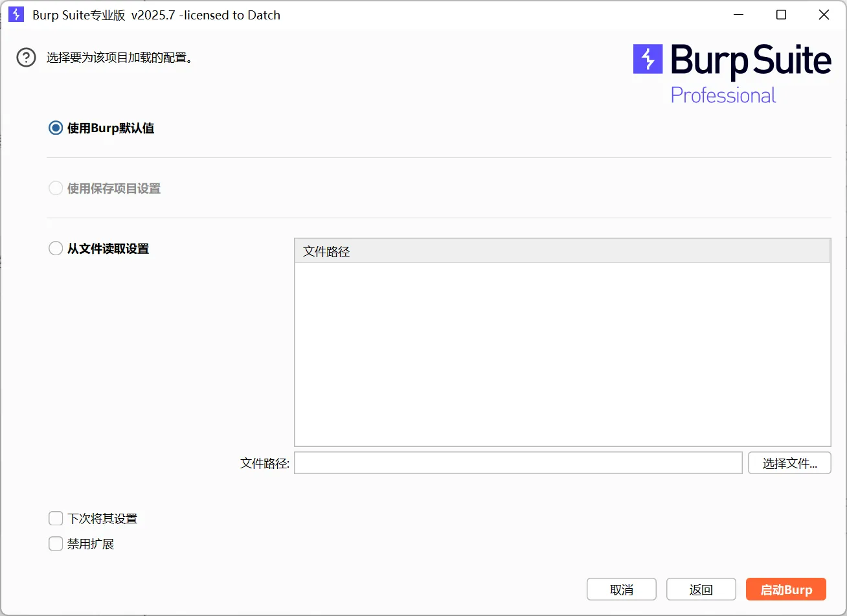Choose the 从文件读取设置 radio option
The width and height of the screenshot is (847, 616).
click(56, 249)
